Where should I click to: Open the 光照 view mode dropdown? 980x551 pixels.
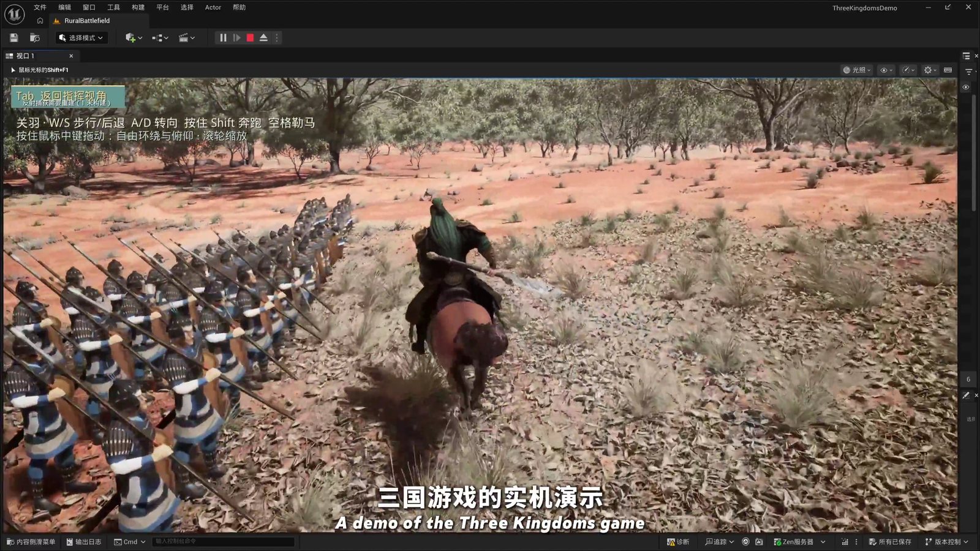857,70
